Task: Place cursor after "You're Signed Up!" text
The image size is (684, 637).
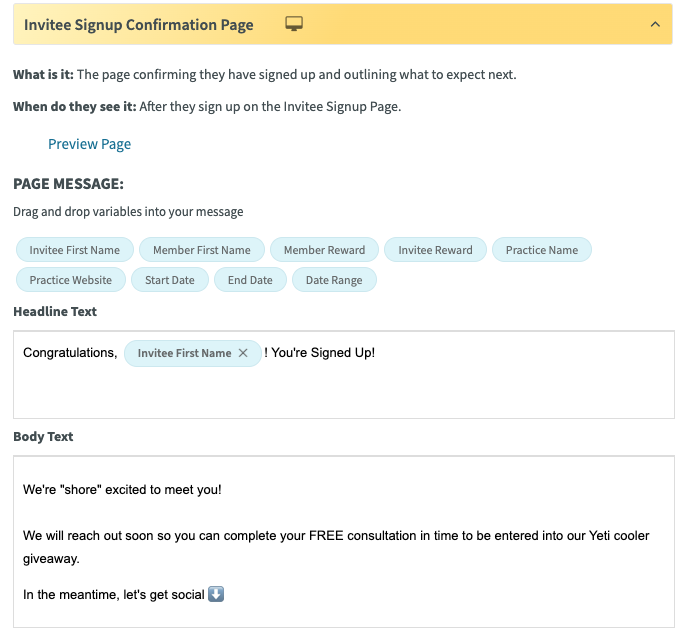Action: coord(376,353)
